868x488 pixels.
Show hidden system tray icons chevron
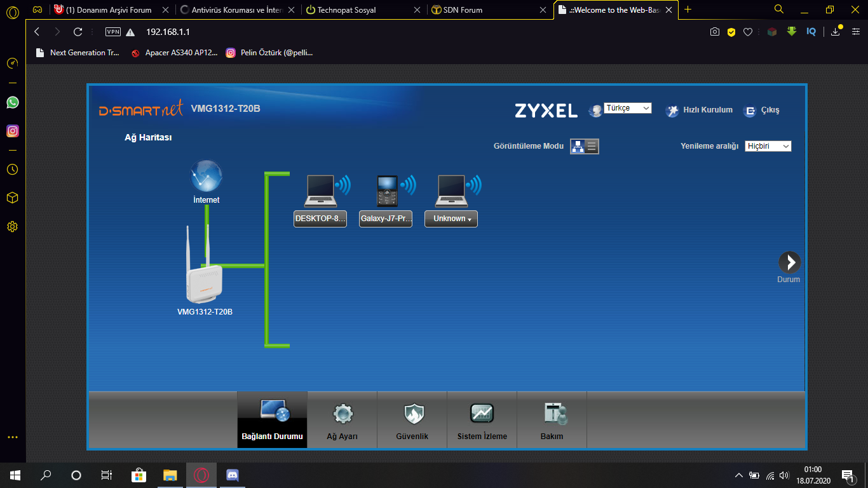(x=738, y=475)
